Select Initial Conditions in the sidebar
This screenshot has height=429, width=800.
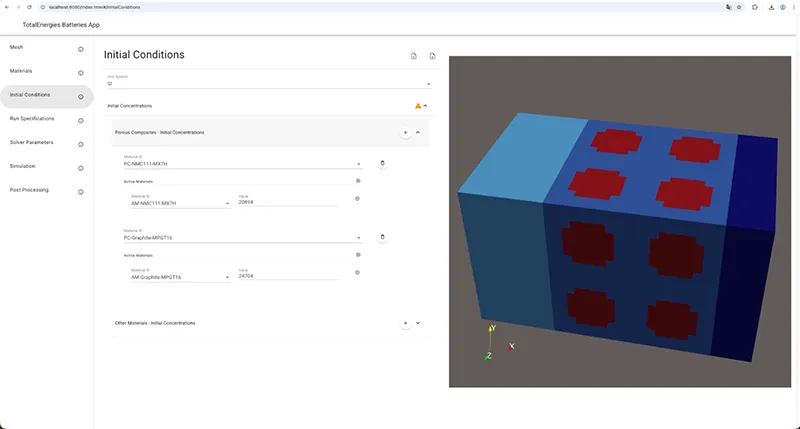[46, 97]
